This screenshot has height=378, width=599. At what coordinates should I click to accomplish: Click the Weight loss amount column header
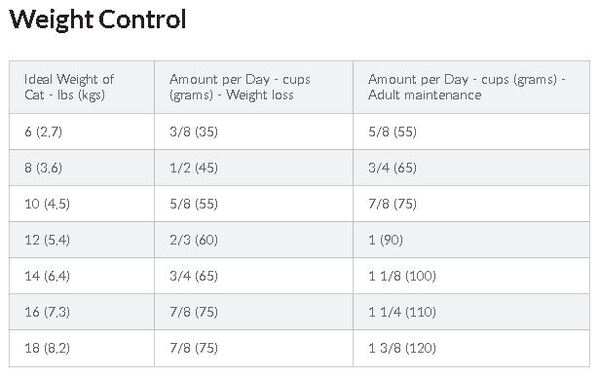[254, 87]
